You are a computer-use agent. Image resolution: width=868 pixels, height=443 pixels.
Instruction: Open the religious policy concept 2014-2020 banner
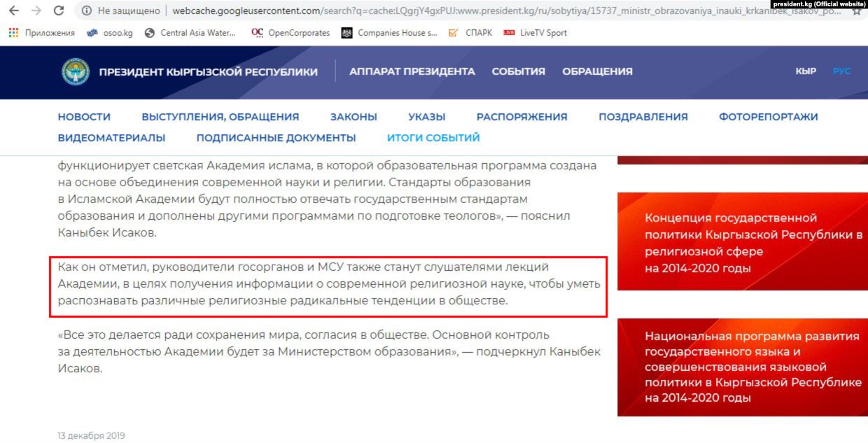click(742, 242)
